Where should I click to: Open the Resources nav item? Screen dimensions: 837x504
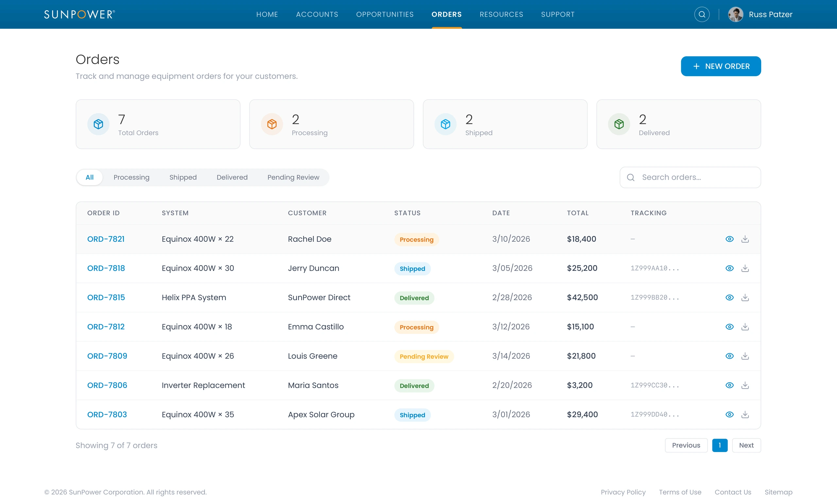pos(501,14)
